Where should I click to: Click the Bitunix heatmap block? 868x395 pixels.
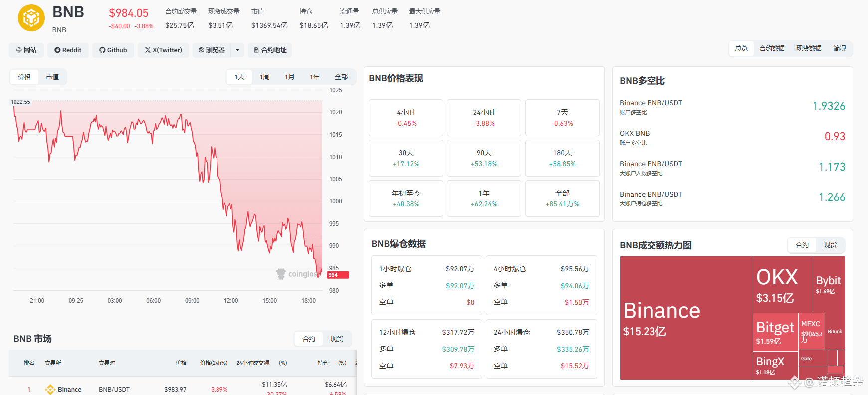835,331
